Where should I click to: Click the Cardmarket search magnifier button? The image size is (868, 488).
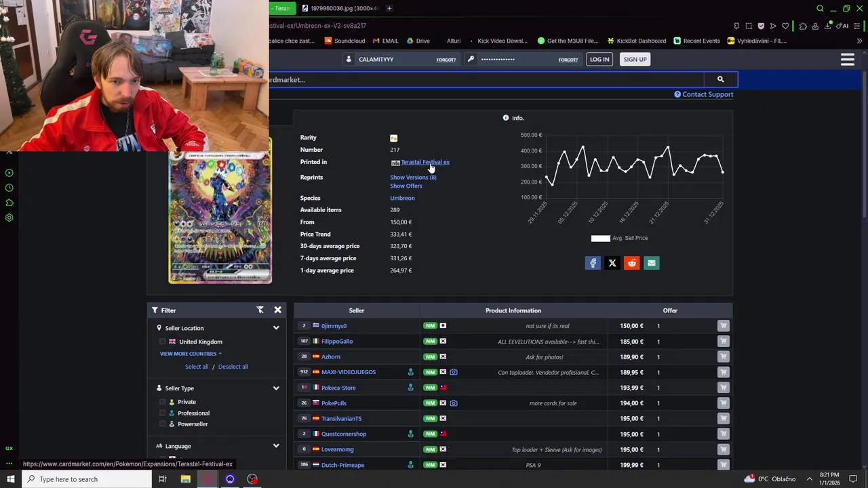720,79
